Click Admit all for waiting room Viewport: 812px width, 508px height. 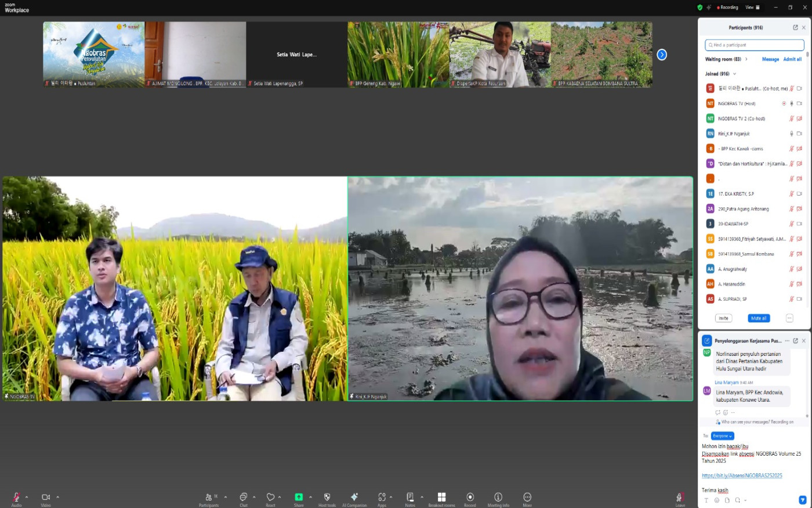pos(792,59)
